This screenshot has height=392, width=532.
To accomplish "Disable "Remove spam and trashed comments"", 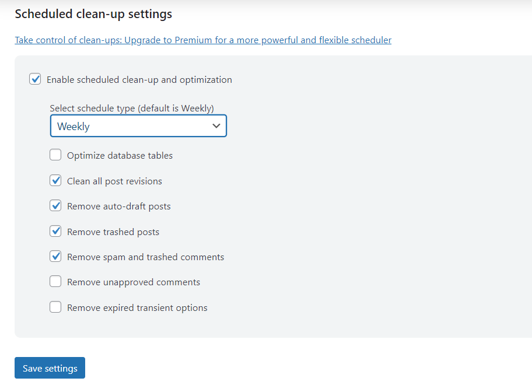I will (55, 256).
